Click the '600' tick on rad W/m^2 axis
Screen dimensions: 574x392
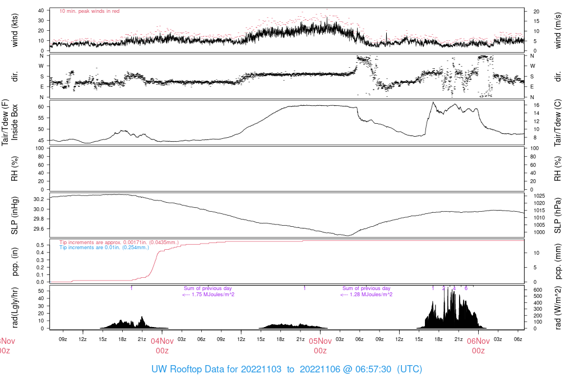tap(538, 290)
